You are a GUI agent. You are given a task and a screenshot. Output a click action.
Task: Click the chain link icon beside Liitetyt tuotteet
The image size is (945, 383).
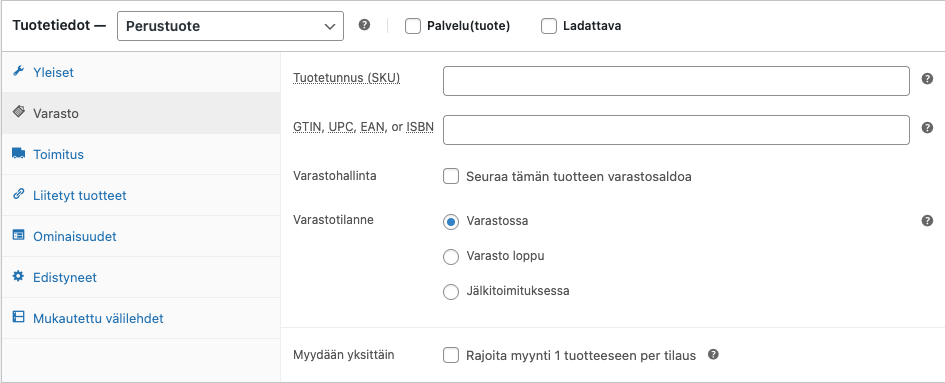pyautogui.click(x=19, y=194)
